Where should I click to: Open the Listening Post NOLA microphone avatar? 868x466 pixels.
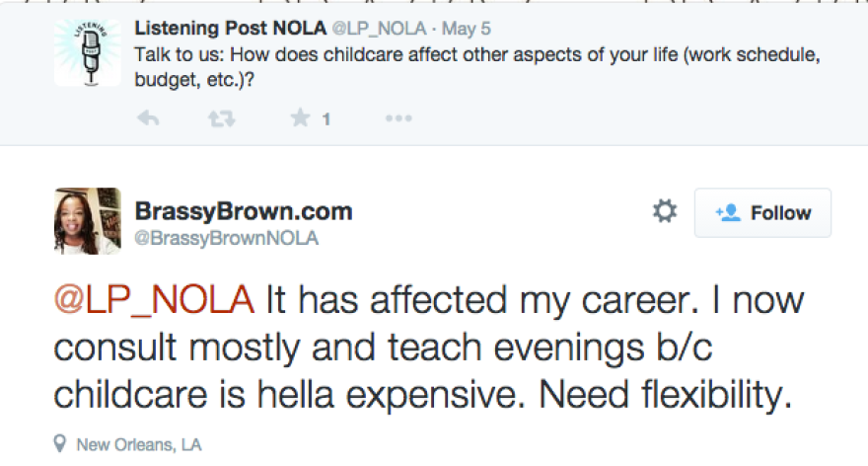pyautogui.click(x=87, y=52)
